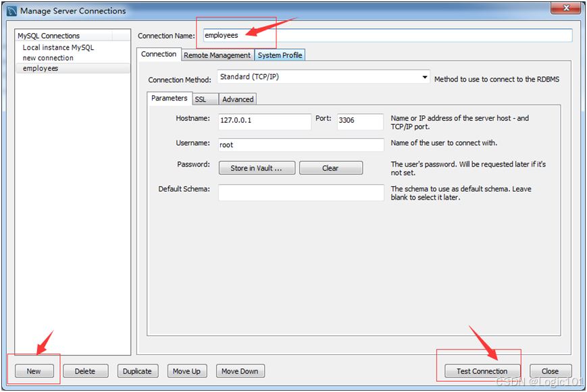Switch to the Advanced sub-tab
The height and width of the screenshot is (392, 587).
click(238, 99)
